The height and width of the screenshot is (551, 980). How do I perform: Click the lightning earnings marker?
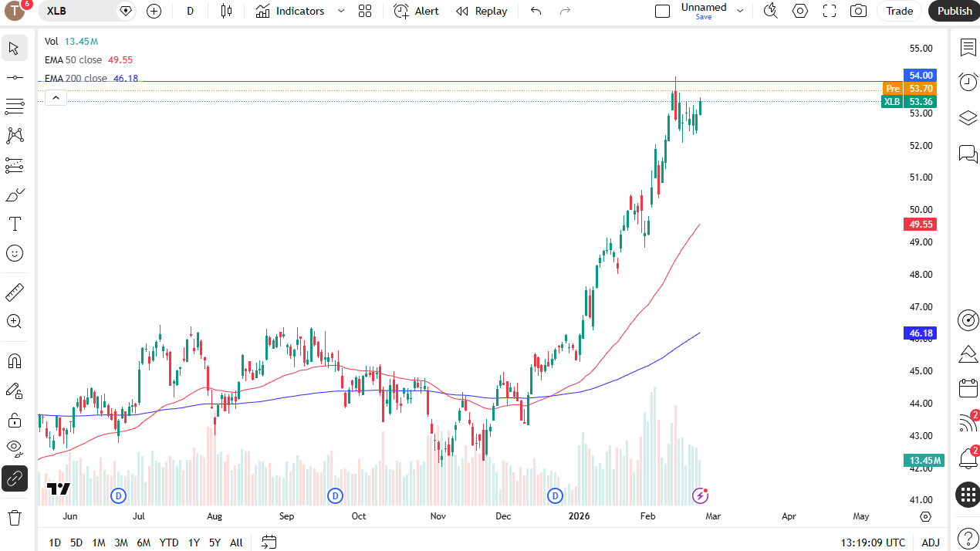[x=700, y=495]
